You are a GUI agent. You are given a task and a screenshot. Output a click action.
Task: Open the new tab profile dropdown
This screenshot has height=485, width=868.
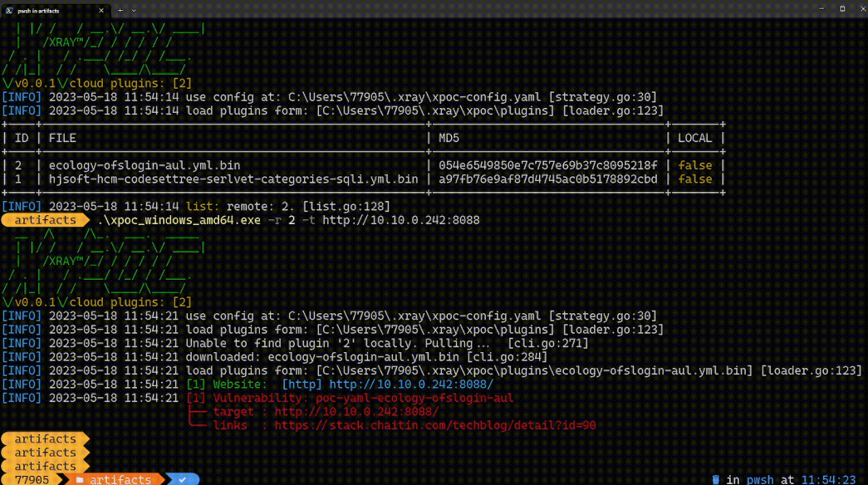[x=134, y=11]
